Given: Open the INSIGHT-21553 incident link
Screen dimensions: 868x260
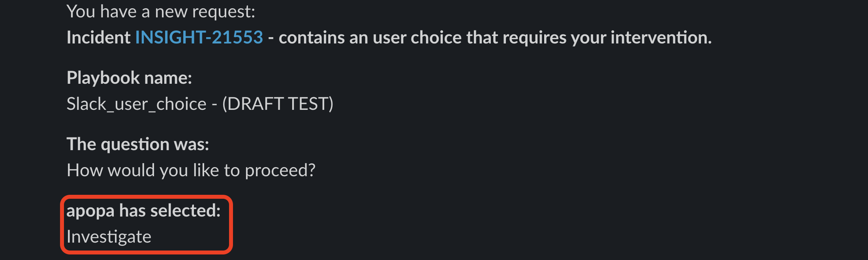Looking at the screenshot, I should [199, 38].
